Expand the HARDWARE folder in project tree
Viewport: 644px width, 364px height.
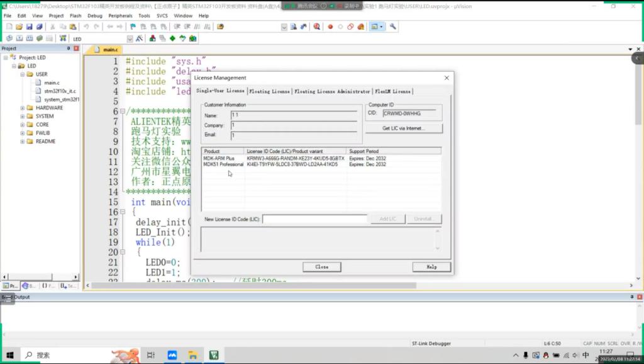pos(23,108)
